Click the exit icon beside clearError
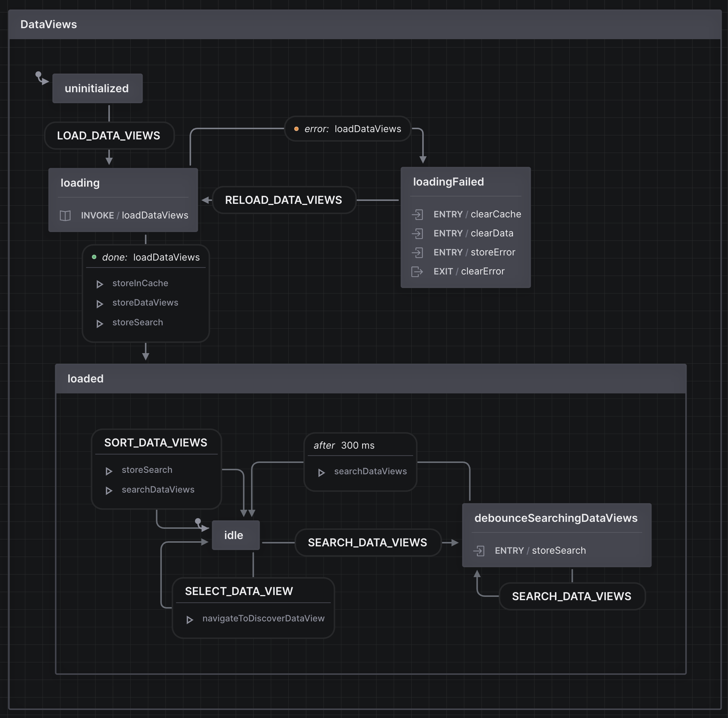The image size is (728, 718). point(417,272)
